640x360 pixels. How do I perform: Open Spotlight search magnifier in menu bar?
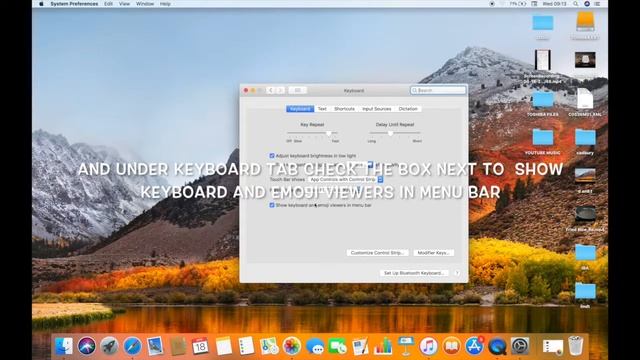[x=576, y=4]
